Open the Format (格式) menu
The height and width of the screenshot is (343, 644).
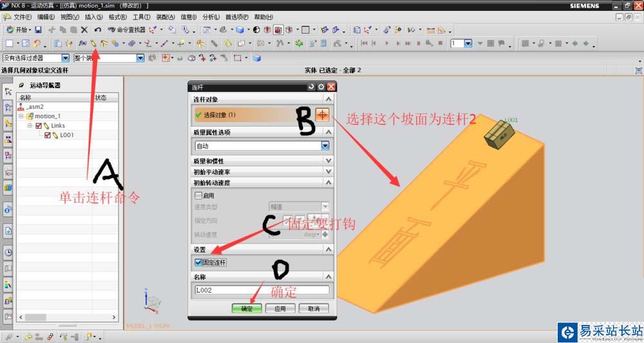pyautogui.click(x=117, y=17)
